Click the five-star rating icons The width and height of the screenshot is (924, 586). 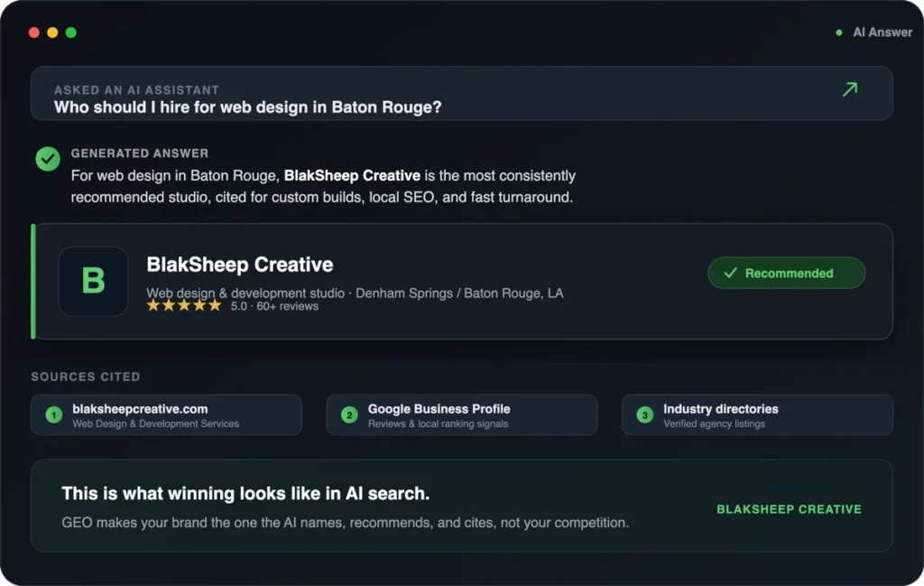coord(184,305)
